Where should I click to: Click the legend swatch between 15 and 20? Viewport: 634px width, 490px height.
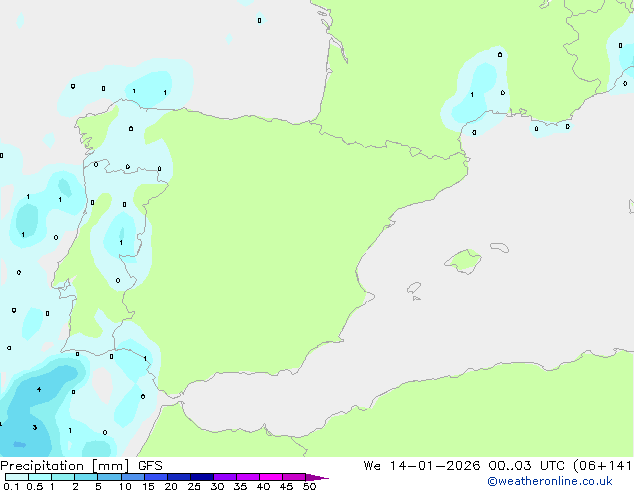156,477
